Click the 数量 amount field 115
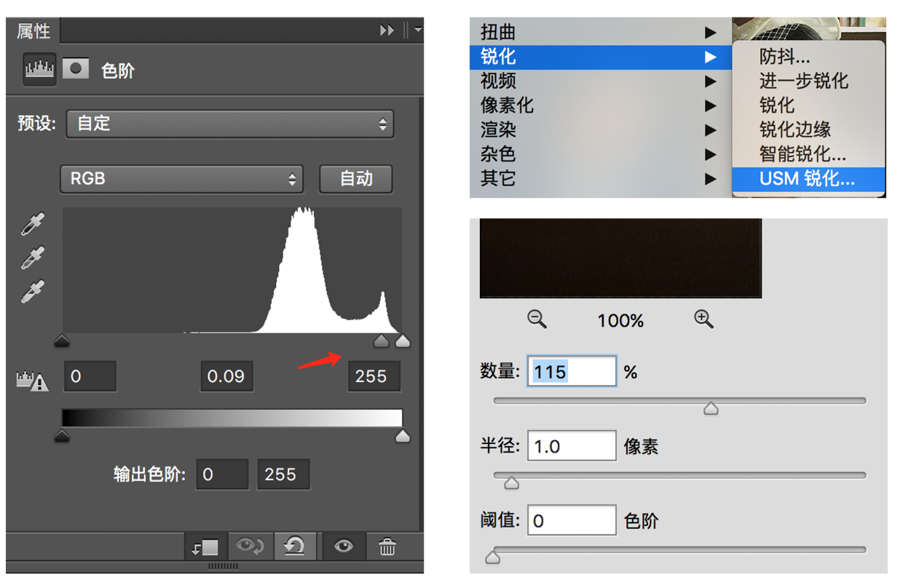 point(572,371)
